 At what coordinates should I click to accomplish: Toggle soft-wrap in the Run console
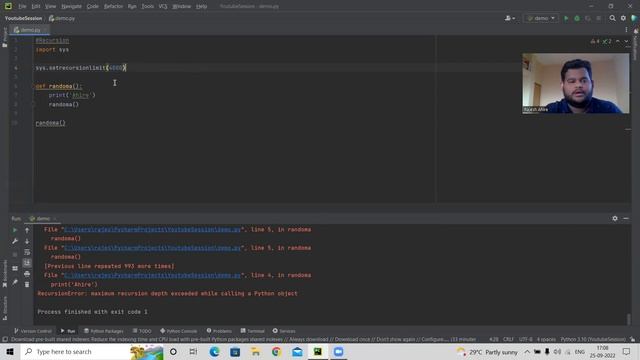[x=27, y=252]
